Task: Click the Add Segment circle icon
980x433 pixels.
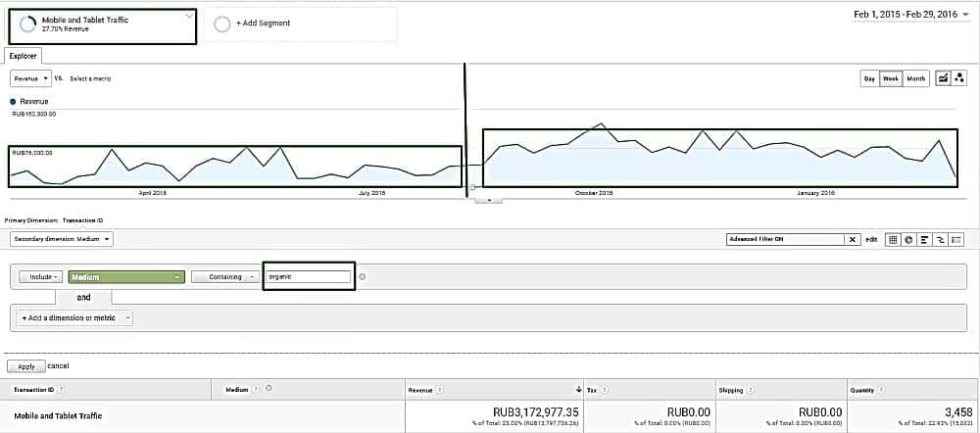Action: click(x=221, y=24)
